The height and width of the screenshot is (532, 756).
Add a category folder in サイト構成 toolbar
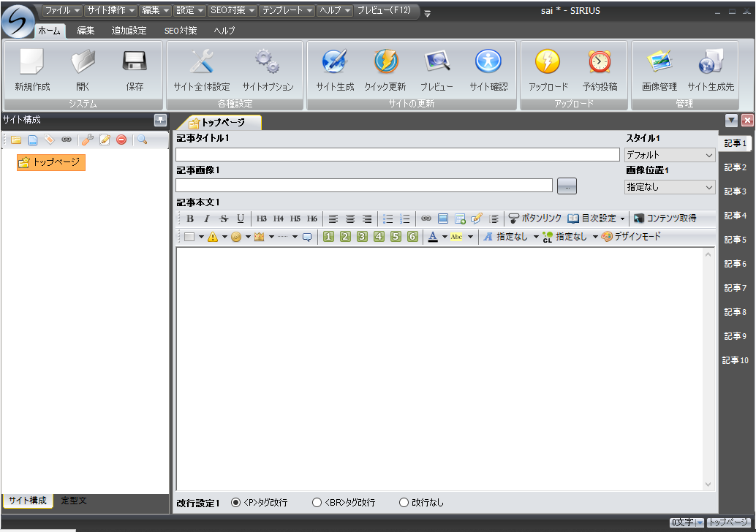[16, 140]
